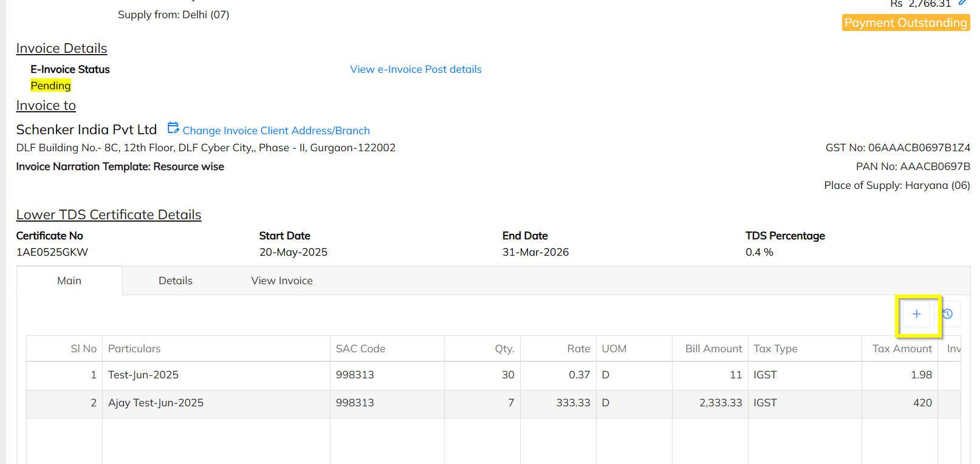Click the SAC Code column header
This screenshot has width=980, height=464.
360,349
